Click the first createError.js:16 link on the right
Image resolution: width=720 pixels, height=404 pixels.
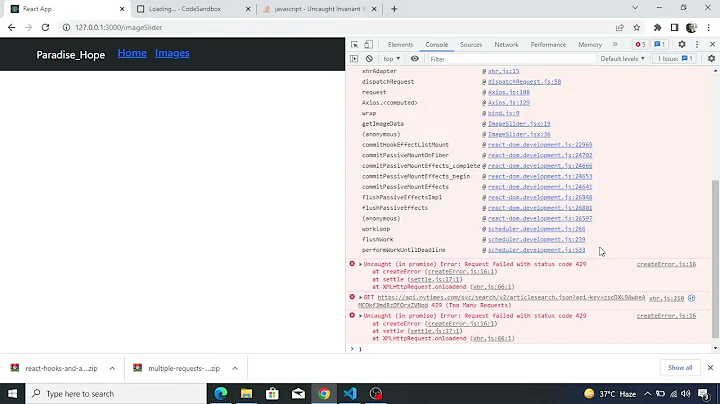point(666,264)
